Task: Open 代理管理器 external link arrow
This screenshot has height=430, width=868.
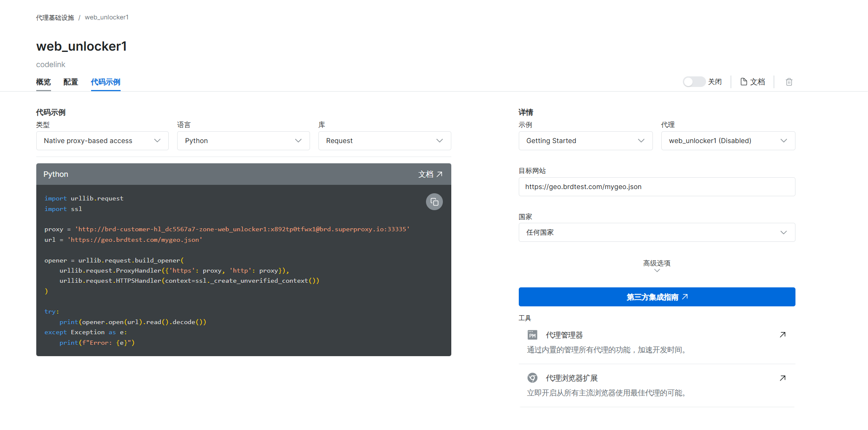Action: click(x=783, y=335)
